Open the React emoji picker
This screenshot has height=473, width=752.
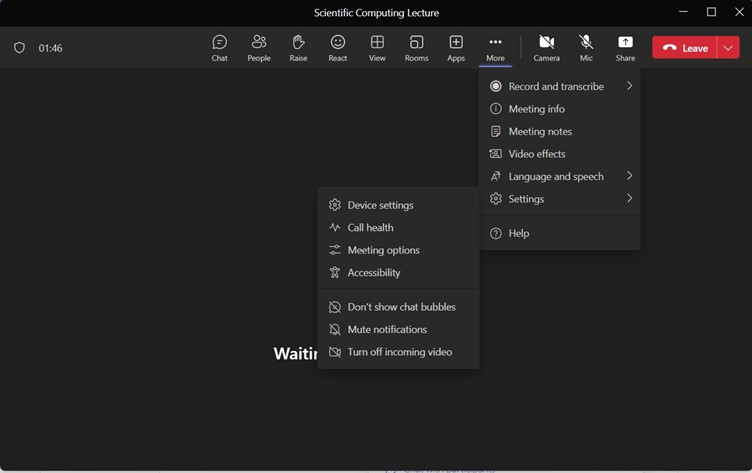point(338,47)
